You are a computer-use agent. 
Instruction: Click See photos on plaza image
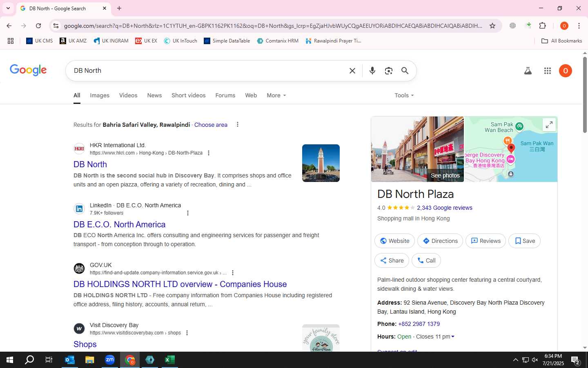pos(445,175)
